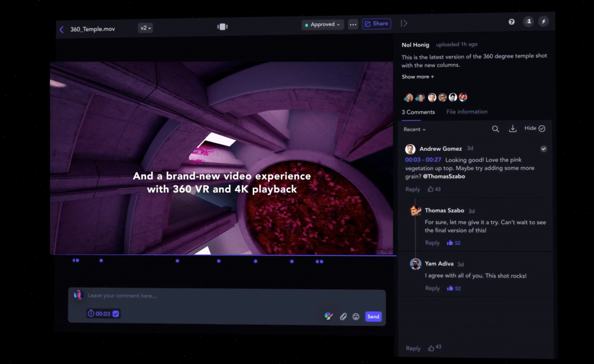Switch to the File information tab
This screenshot has height=364, width=594.
tap(466, 112)
